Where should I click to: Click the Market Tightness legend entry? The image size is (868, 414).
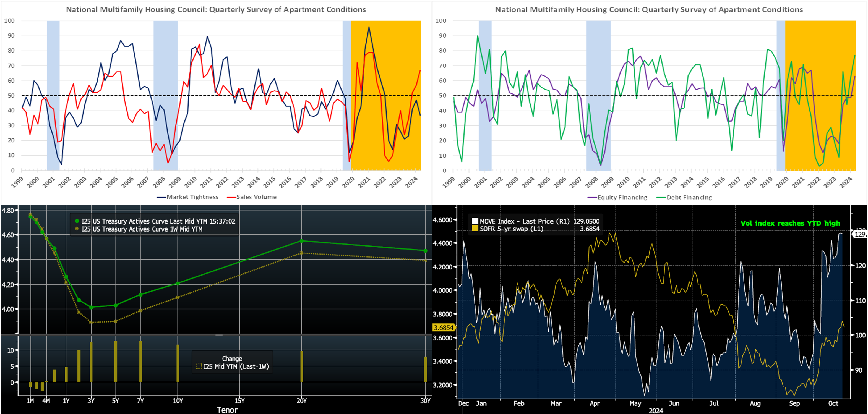pyautogui.click(x=192, y=197)
